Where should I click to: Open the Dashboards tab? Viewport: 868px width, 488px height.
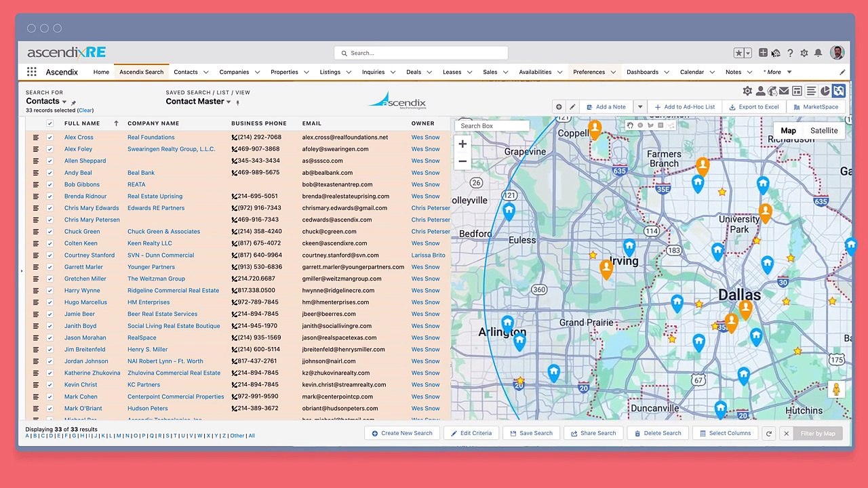(x=642, y=72)
